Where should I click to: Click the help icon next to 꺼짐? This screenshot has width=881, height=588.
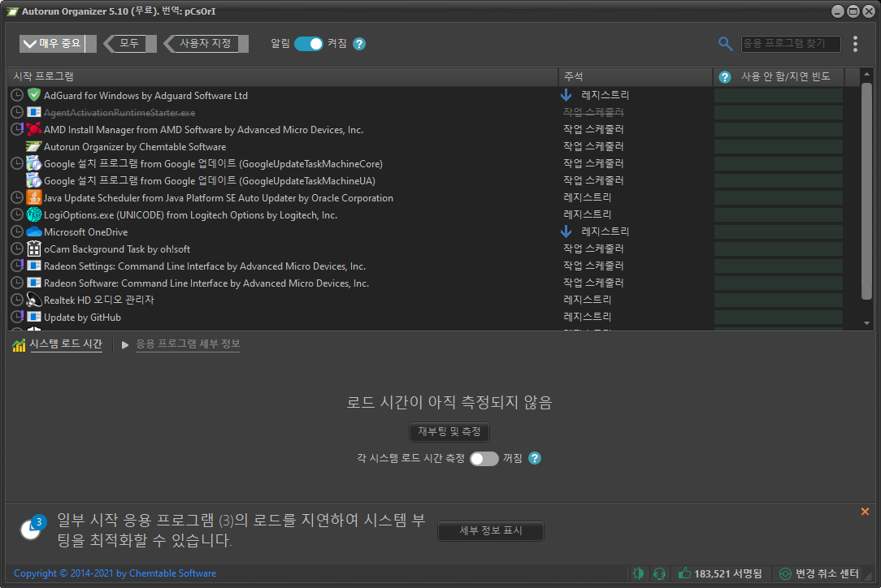534,458
